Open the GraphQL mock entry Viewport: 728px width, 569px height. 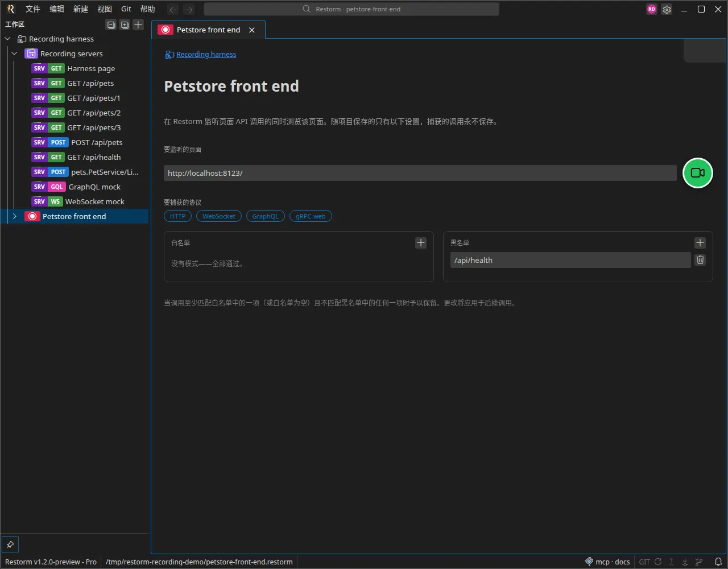(75, 187)
